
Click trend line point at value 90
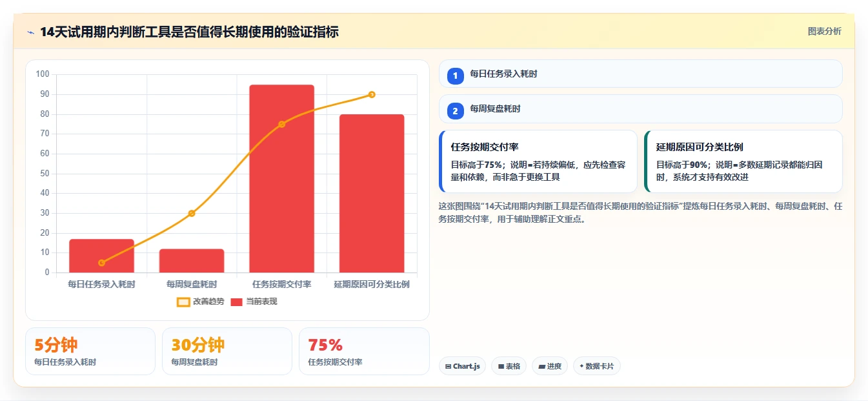372,94
